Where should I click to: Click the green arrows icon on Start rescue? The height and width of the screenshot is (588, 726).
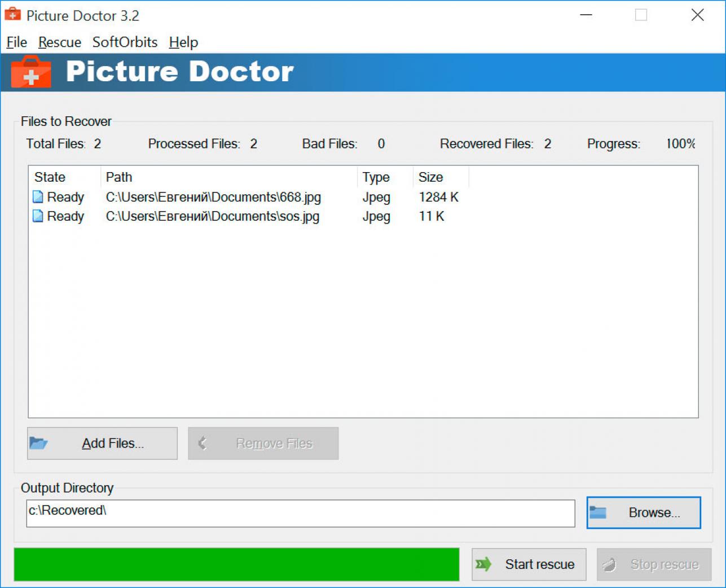click(x=483, y=564)
